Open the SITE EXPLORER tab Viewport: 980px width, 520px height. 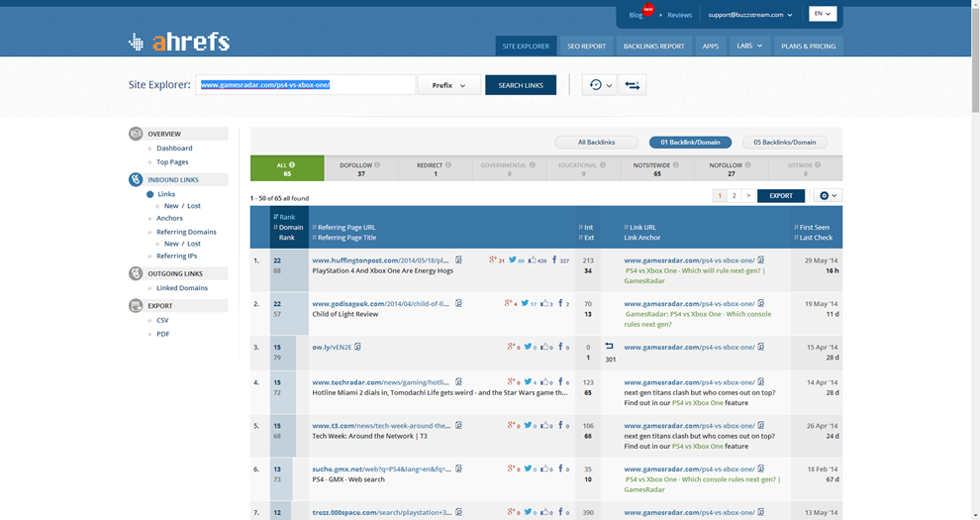526,47
